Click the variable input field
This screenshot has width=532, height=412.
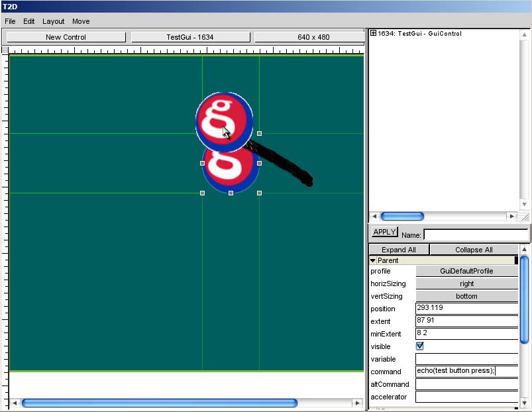[466, 359]
